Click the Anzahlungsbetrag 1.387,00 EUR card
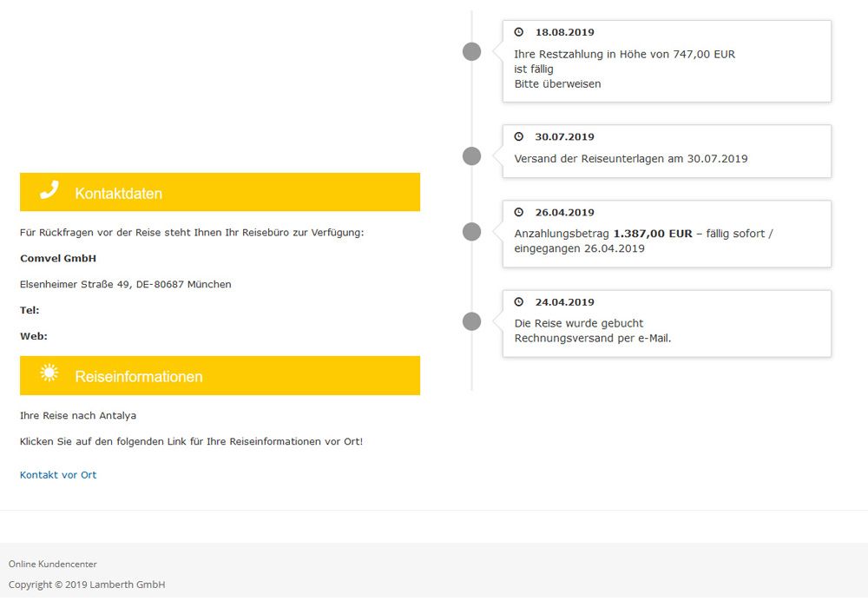This screenshot has width=868, height=608. coord(667,234)
